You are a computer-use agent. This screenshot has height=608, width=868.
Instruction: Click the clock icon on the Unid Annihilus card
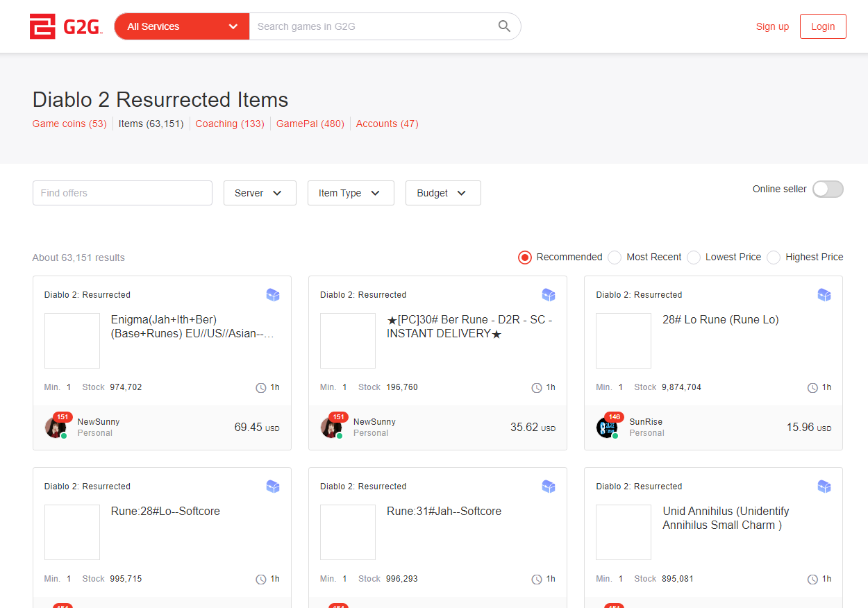tap(812, 580)
